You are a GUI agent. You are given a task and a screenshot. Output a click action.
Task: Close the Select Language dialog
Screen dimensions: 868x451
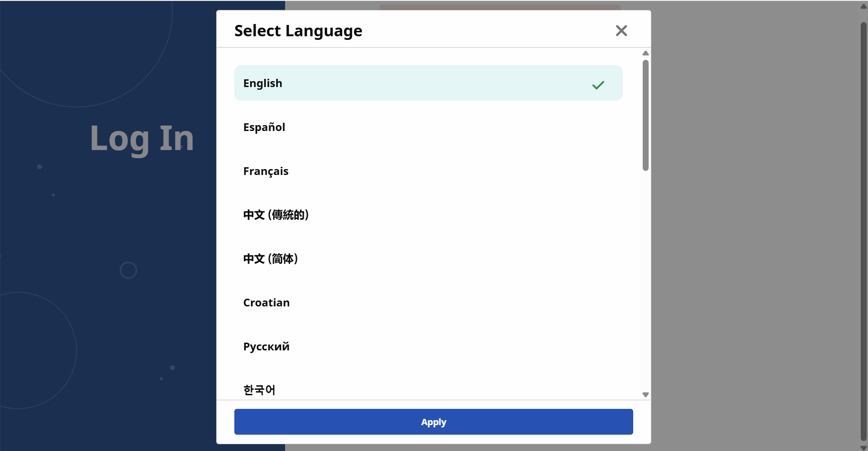pyautogui.click(x=621, y=31)
